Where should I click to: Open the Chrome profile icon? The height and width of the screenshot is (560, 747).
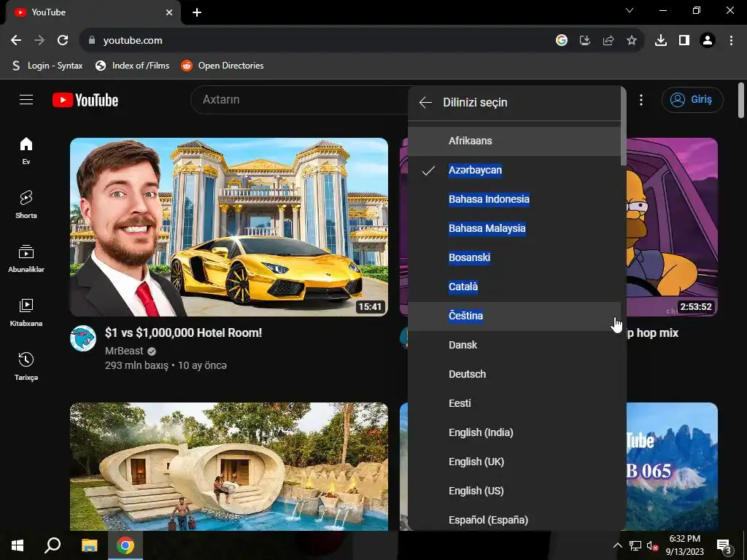tap(708, 41)
